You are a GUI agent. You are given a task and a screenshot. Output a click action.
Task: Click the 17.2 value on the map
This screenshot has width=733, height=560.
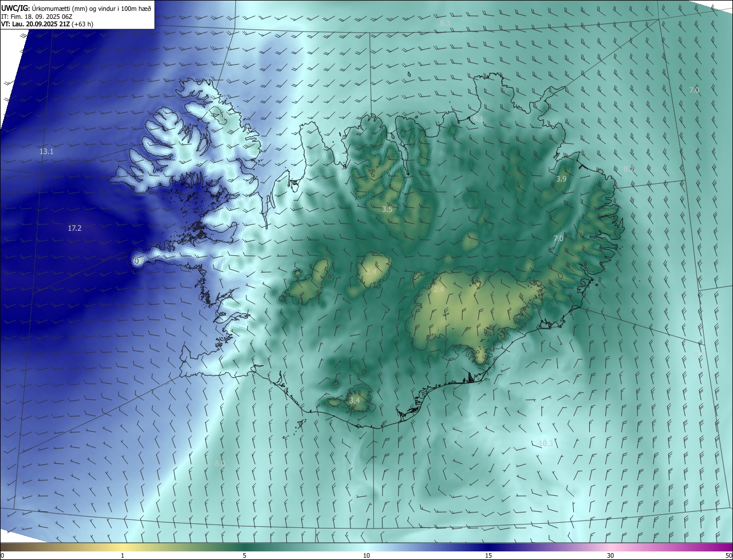(x=74, y=228)
